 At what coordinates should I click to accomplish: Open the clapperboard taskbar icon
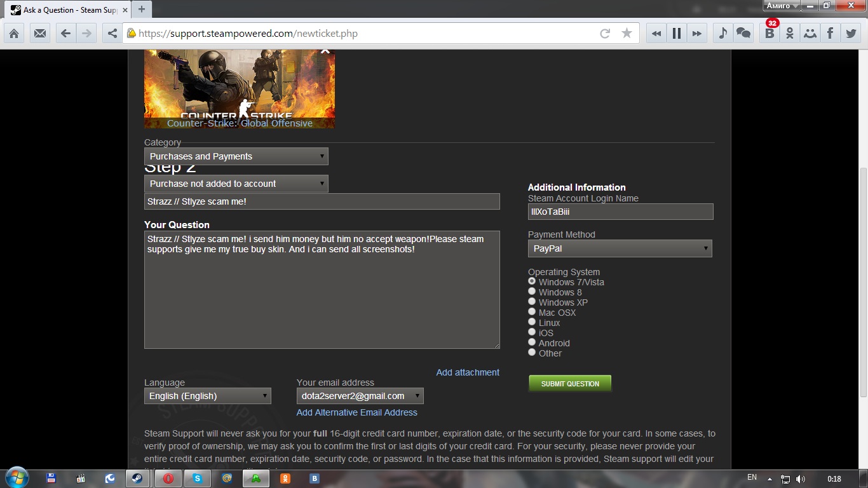(81, 478)
